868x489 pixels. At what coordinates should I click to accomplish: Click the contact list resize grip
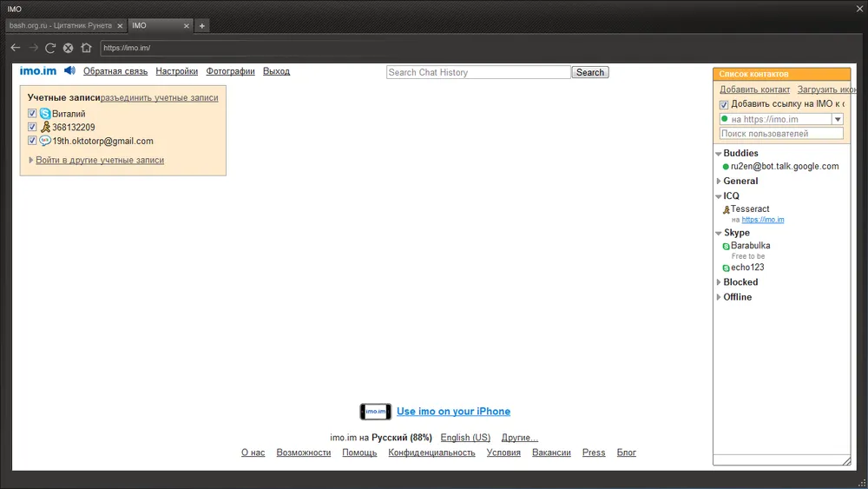[846, 460]
